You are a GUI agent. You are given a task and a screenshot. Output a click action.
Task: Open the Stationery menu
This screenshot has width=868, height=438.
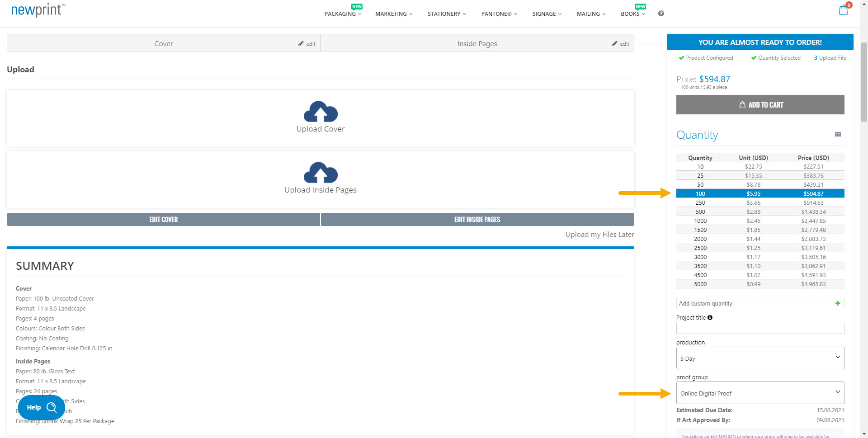pyautogui.click(x=447, y=14)
